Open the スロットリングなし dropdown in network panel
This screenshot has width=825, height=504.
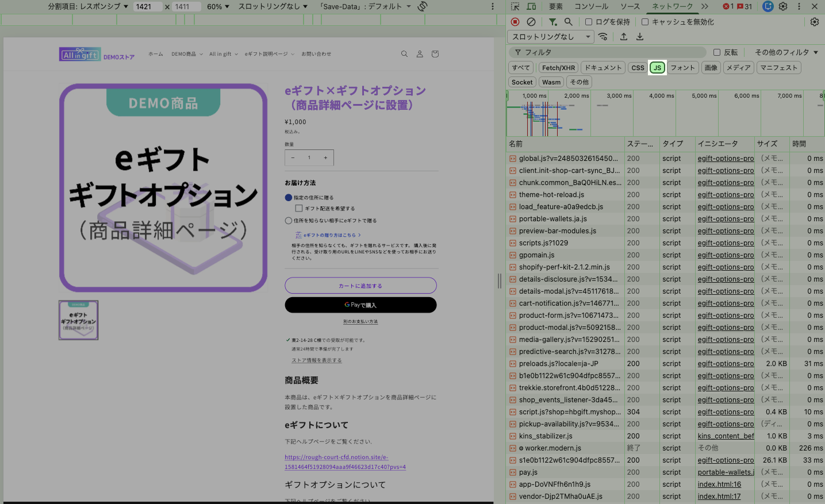551,37
